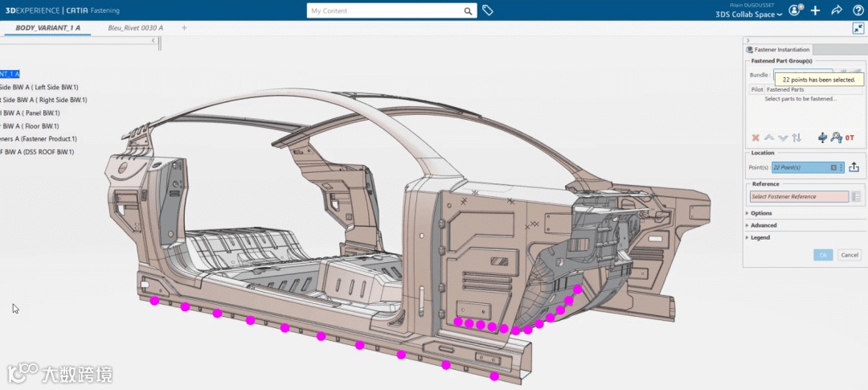The height and width of the screenshot is (390, 868).
Task: Click the swap order up-down arrows icon
Action: click(x=796, y=138)
